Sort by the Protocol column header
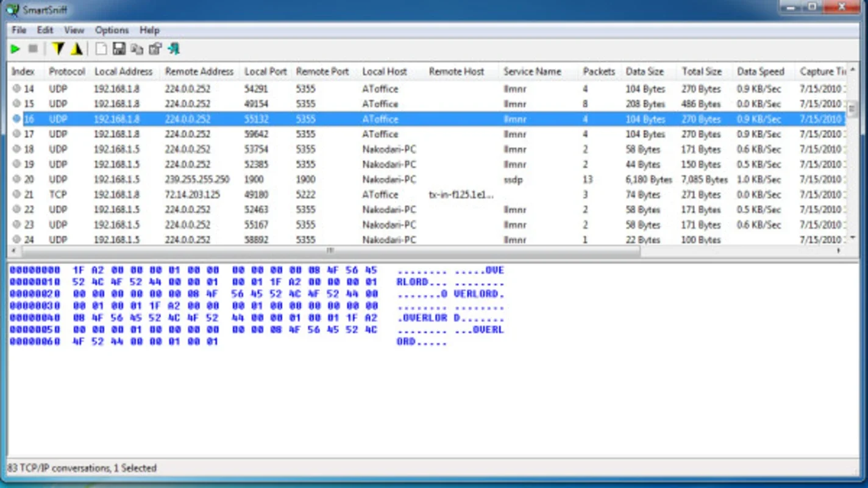The width and height of the screenshot is (868, 488). pyautogui.click(x=67, y=71)
